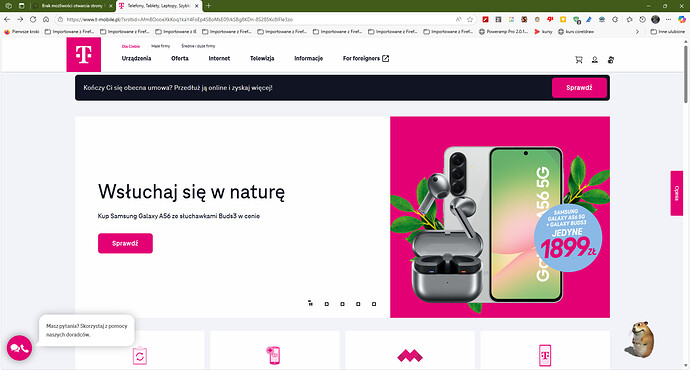Click the T-Mobile magenta logo
The width and height of the screenshot is (690, 370).
pos(84,55)
